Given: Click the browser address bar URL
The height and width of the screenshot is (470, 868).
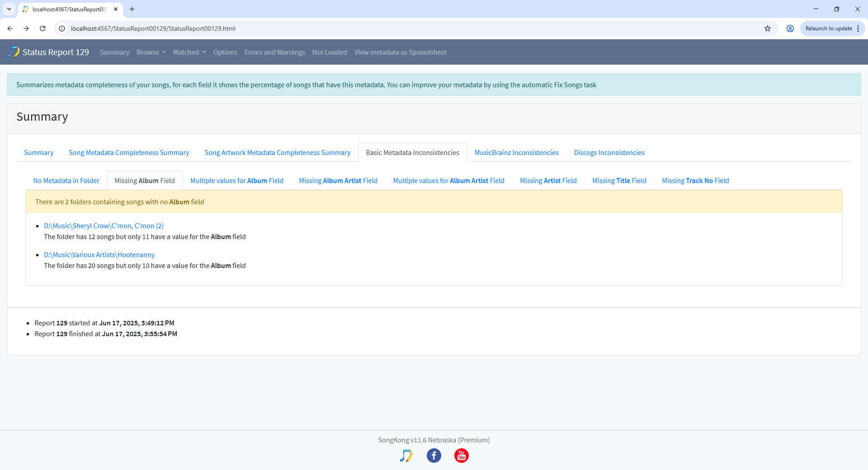Looking at the screenshot, I should click(153, 28).
